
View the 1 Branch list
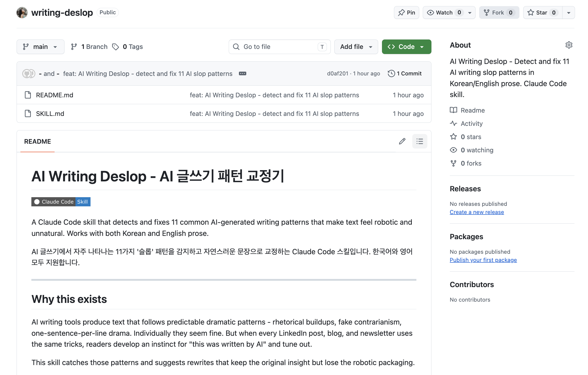point(89,47)
